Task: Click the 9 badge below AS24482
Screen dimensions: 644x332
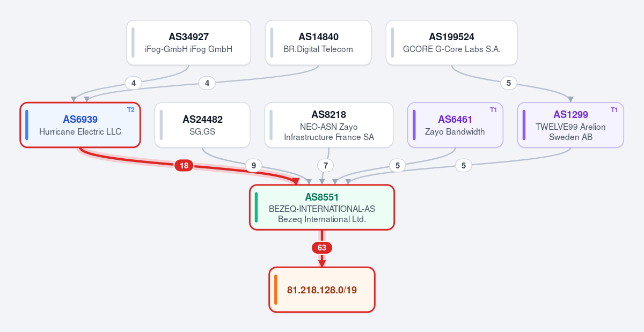Action: (x=254, y=166)
